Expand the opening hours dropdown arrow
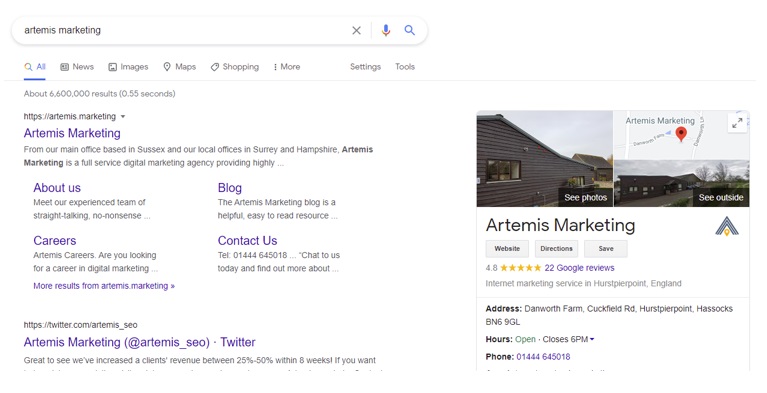The image size is (767, 393). point(592,339)
